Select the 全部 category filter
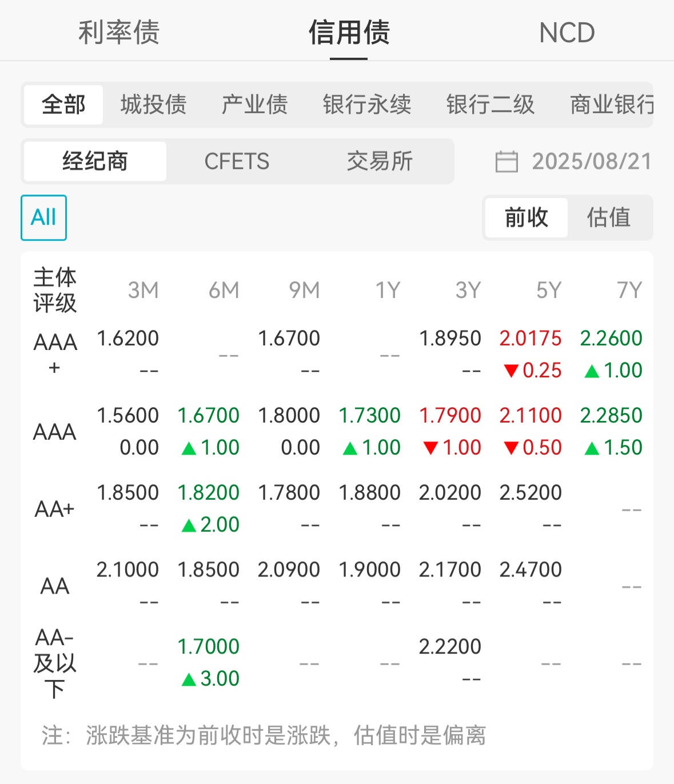 pos(63,105)
